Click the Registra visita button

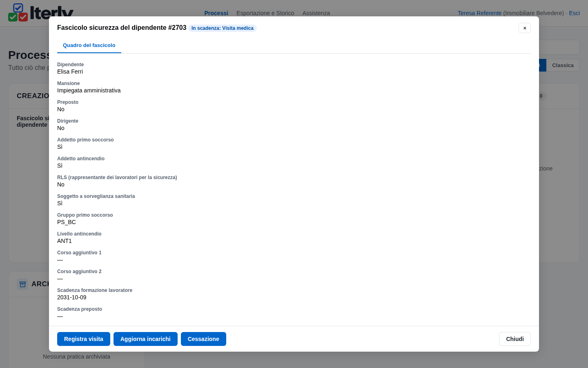[84, 339]
